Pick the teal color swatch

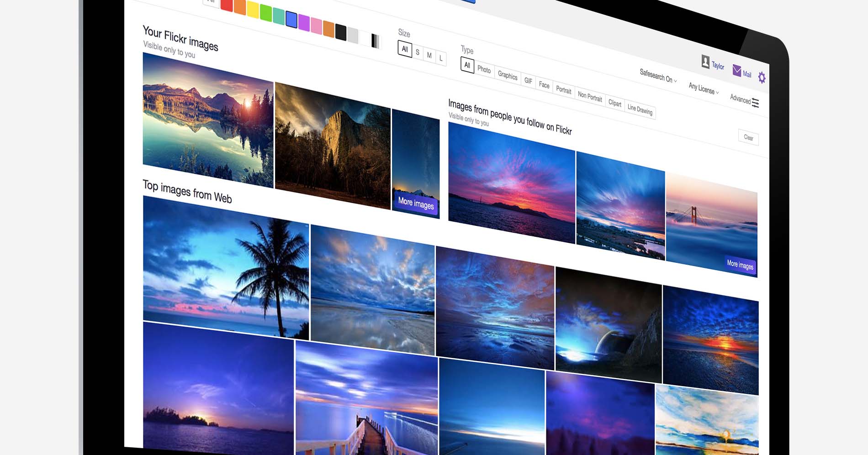(279, 16)
